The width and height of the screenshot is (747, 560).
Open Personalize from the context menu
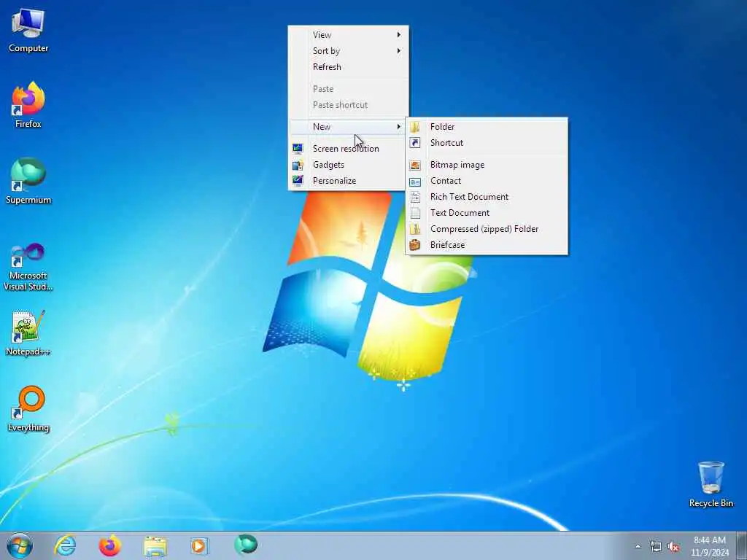pyautogui.click(x=348, y=181)
